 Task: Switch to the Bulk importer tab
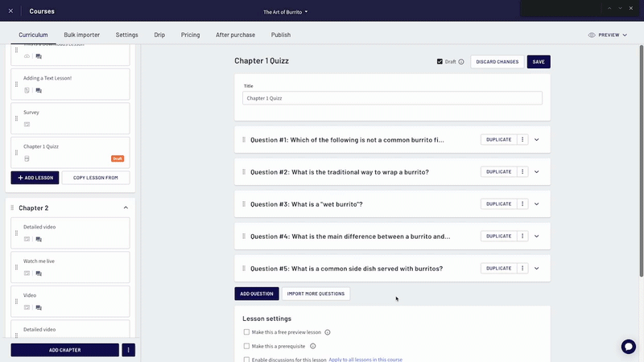point(82,35)
